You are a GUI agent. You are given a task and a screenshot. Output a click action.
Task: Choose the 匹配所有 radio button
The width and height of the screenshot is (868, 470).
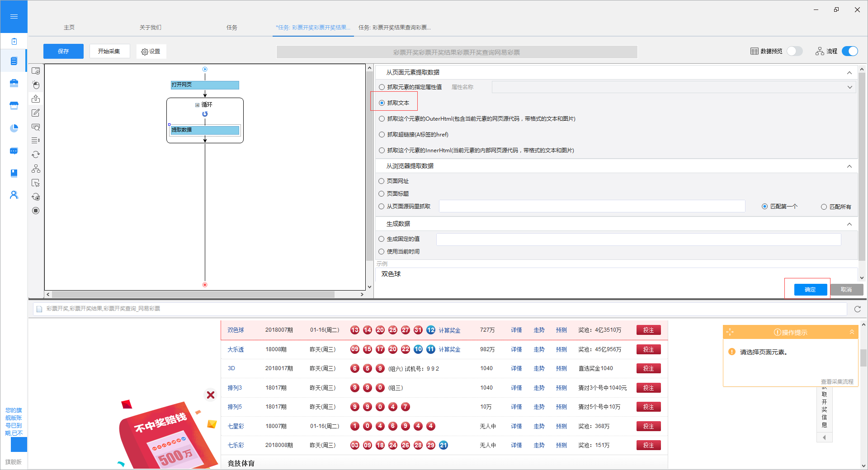[x=824, y=207]
